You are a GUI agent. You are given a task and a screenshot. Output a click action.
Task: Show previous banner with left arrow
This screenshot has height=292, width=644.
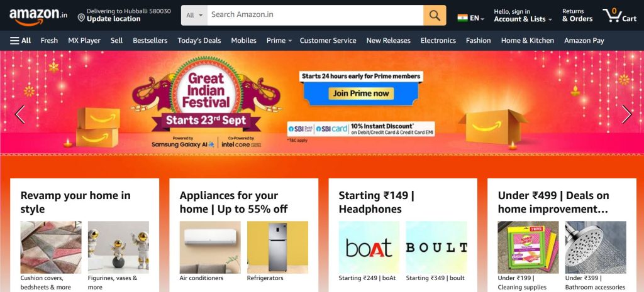(x=19, y=114)
